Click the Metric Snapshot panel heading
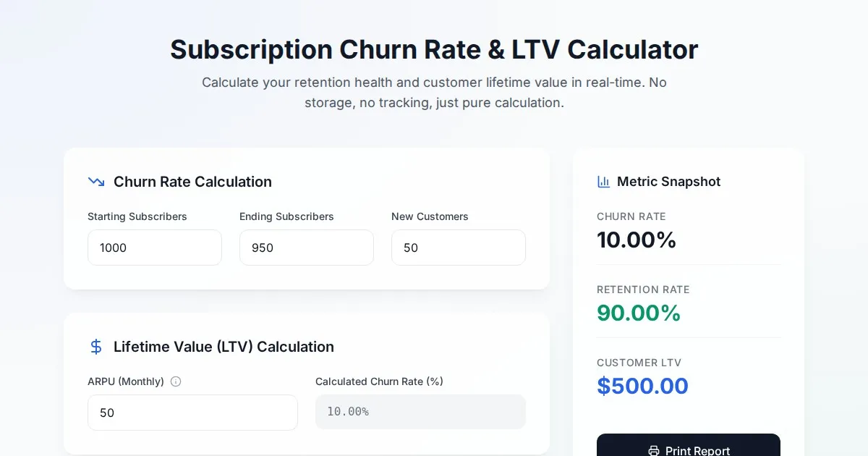 [x=668, y=182]
